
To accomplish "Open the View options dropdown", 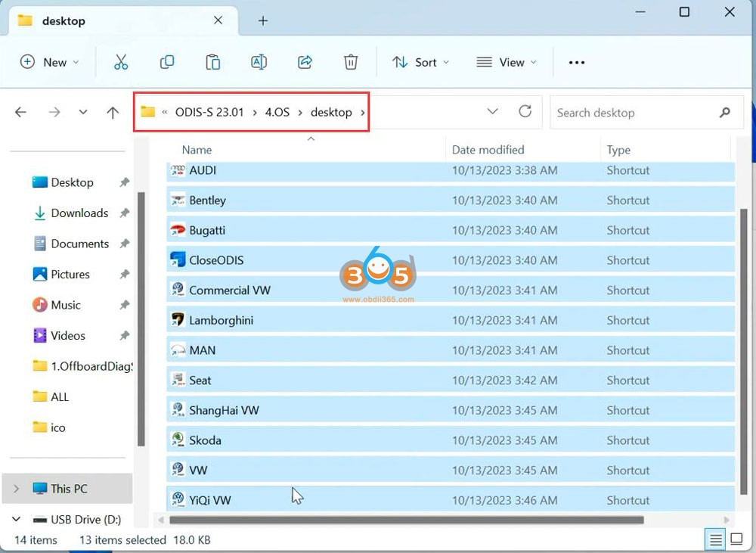I will coord(507,62).
